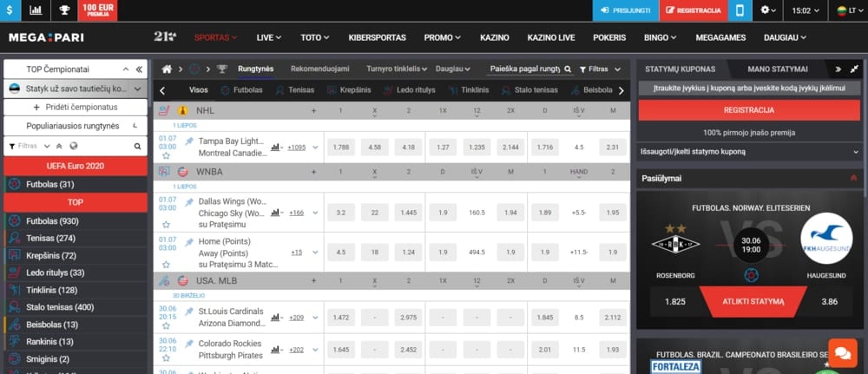Image resolution: width=868 pixels, height=374 pixels.
Task: Click the top Registracija button
Action: (x=694, y=10)
